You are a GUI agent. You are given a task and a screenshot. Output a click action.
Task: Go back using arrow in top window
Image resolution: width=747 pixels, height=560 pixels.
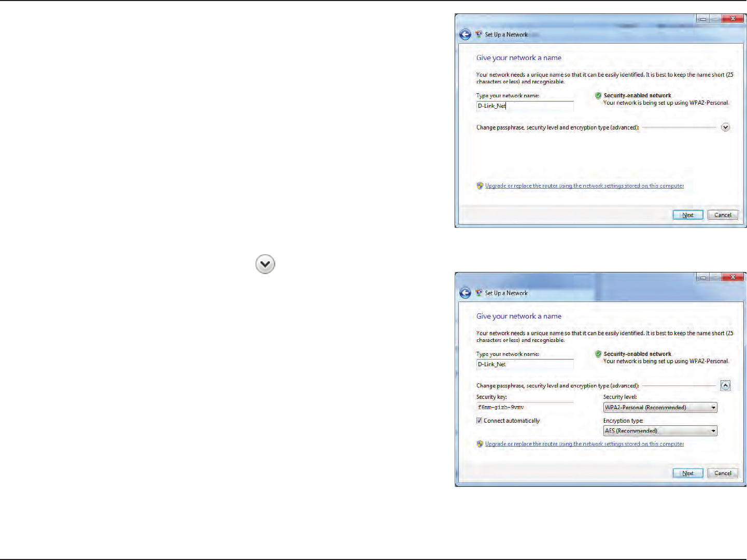[465, 35]
